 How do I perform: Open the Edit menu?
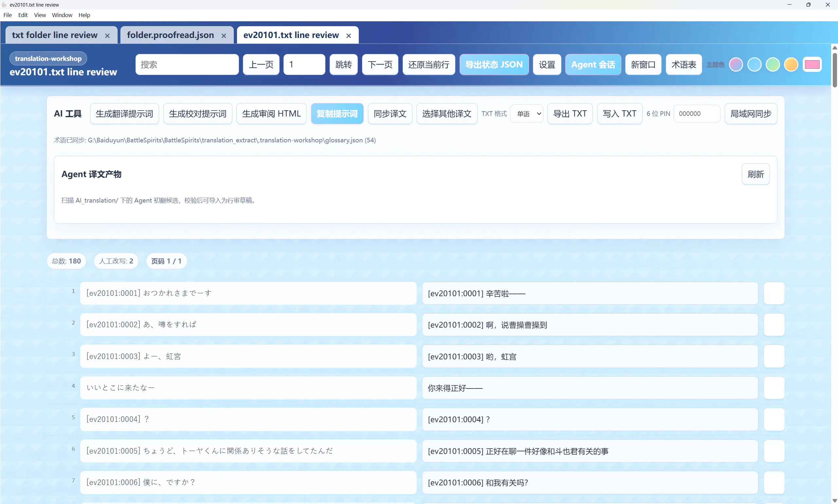[x=23, y=15]
